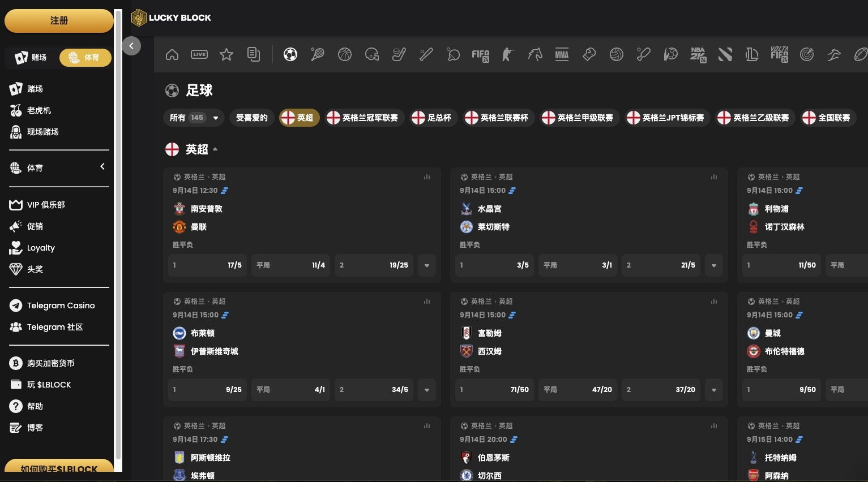Select the American football helmet icon
The image size is (868, 482).
click(372, 54)
